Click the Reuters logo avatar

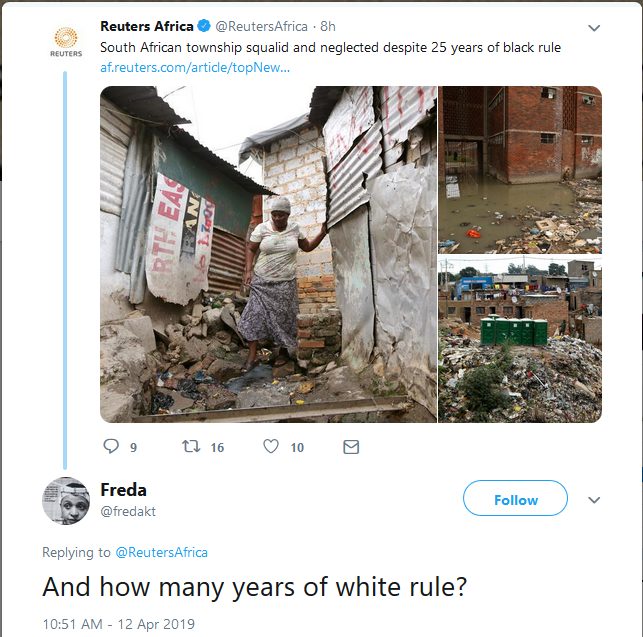tap(66, 42)
